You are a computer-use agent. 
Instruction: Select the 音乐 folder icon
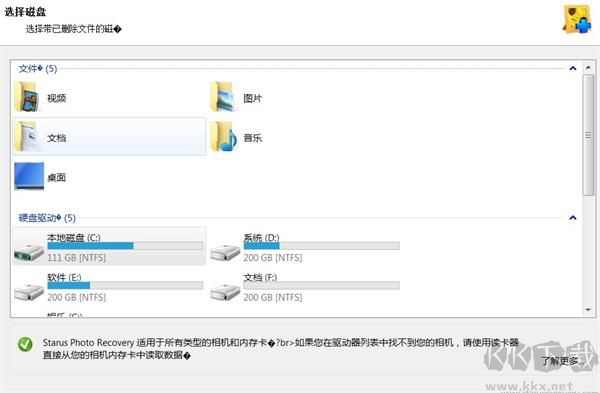(224, 137)
